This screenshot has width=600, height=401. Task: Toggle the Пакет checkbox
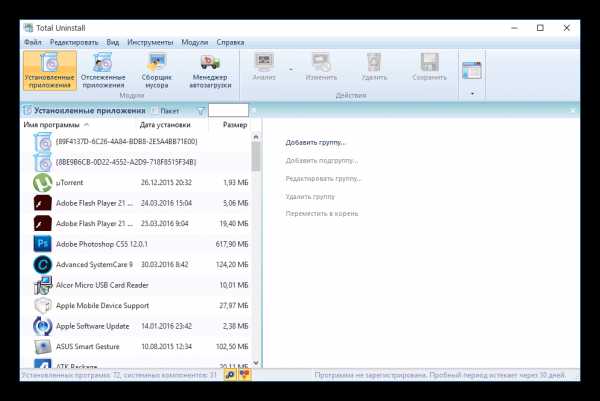click(155, 111)
